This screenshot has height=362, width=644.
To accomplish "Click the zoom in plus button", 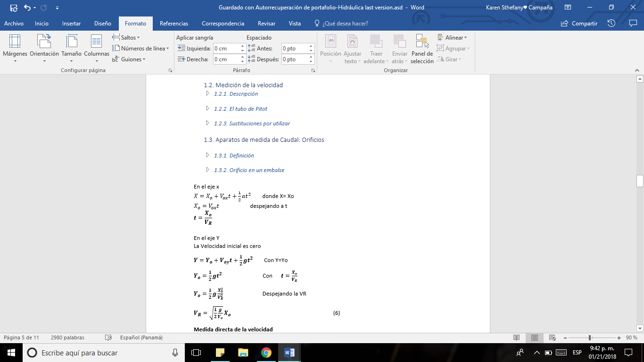I will [x=619, y=337].
